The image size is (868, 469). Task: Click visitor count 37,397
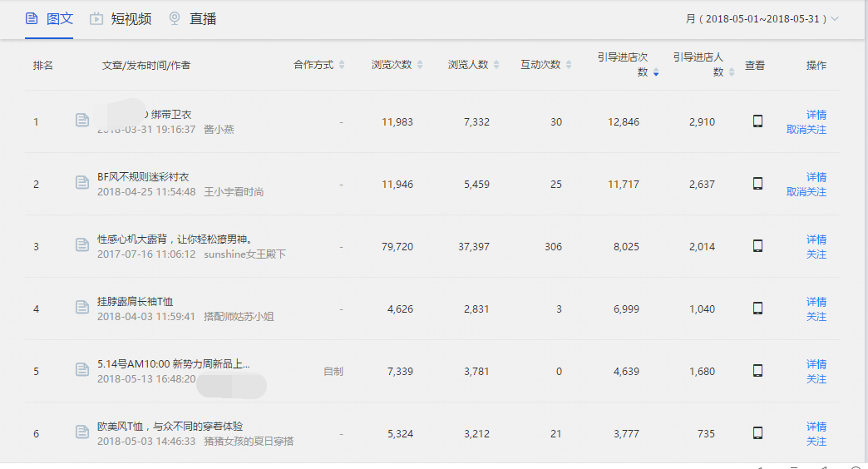click(x=473, y=247)
